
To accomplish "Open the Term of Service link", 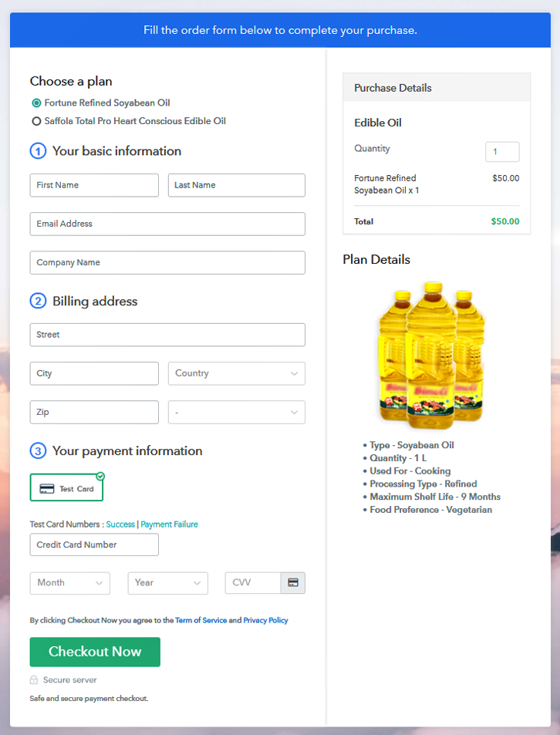I will [x=201, y=620].
